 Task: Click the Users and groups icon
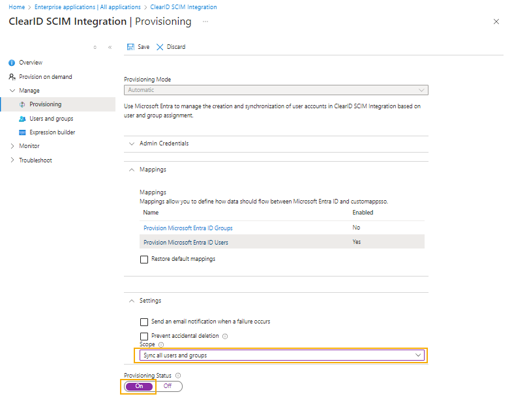tap(22, 119)
